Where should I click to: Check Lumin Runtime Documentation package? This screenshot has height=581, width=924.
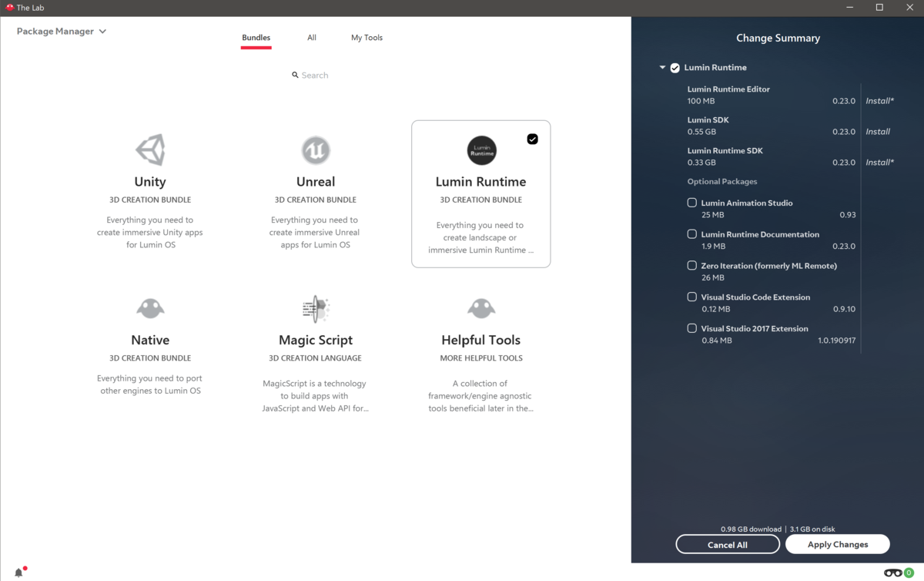(x=691, y=233)
